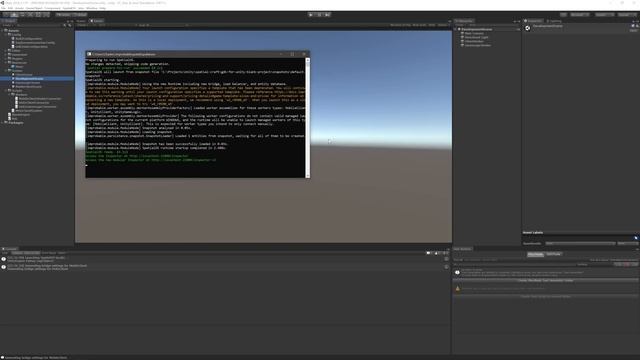
Task: Click the Unity scene asset icon in Inspector
Action: (527, 28)
